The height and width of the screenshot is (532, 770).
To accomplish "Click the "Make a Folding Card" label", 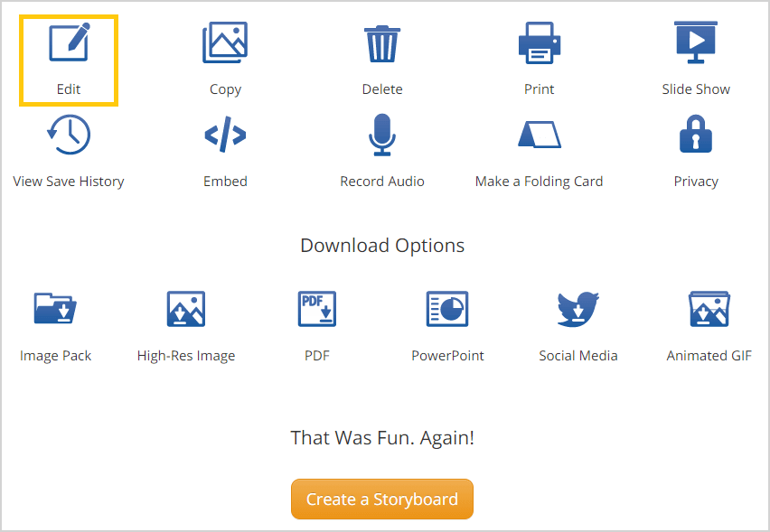I will (540, 182).
